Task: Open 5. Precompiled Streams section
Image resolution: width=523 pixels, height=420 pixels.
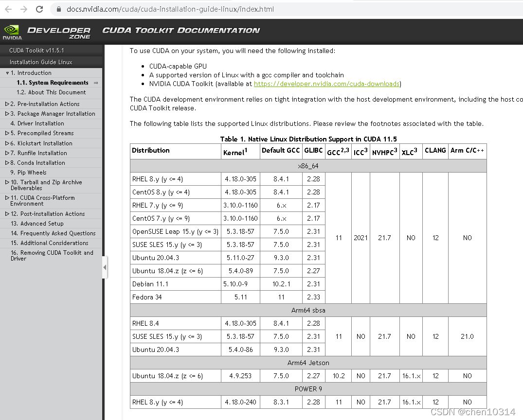Action: [x=42, y=133]
